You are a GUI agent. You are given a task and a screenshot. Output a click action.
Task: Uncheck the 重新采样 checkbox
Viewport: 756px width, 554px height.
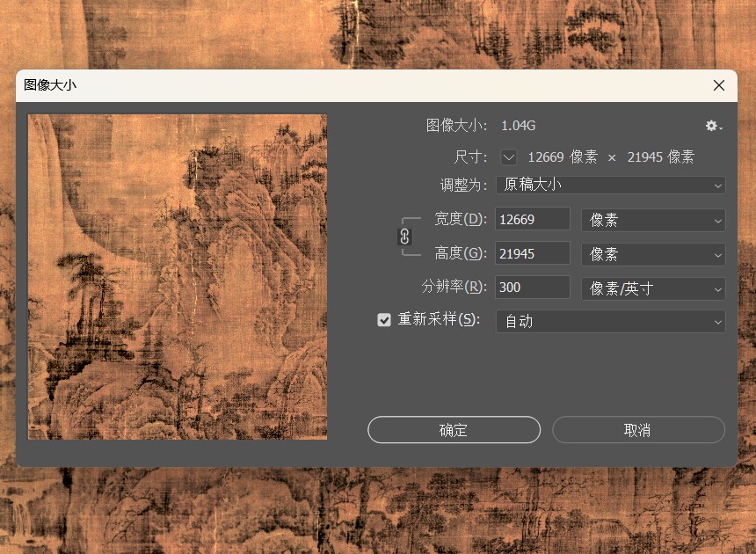coord(384,320)
